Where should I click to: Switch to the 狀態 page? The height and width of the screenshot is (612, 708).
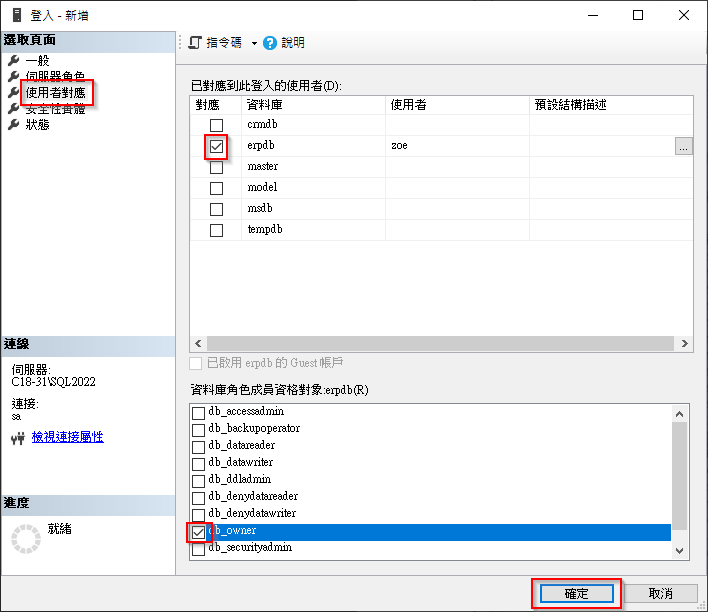click(x=37, y=125)
